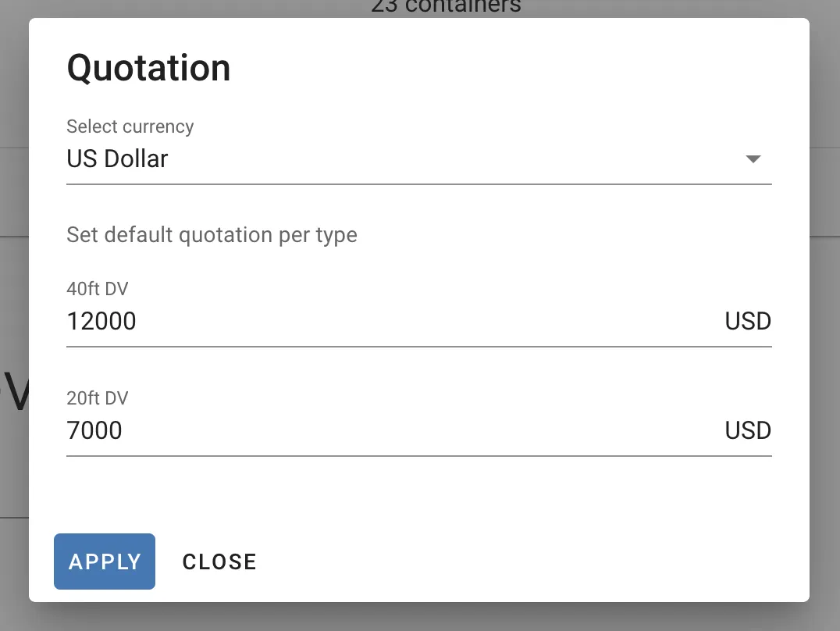Viewport: 840px width, 631px height.
Task: Select the 40ft DV quotation input field
Action: [x=312, y=320]
